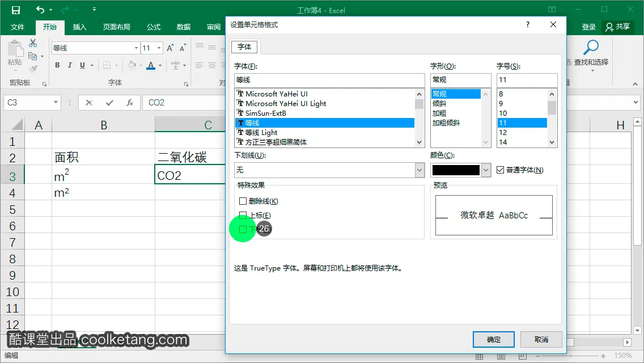Expand the ribbon font size dropdown

coord(159,48)
